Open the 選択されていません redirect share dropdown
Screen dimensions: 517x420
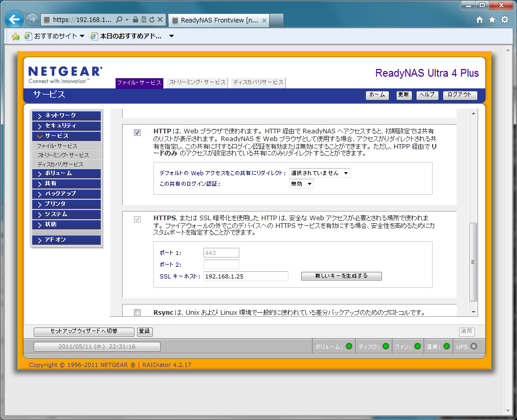(x=320, y=173)
